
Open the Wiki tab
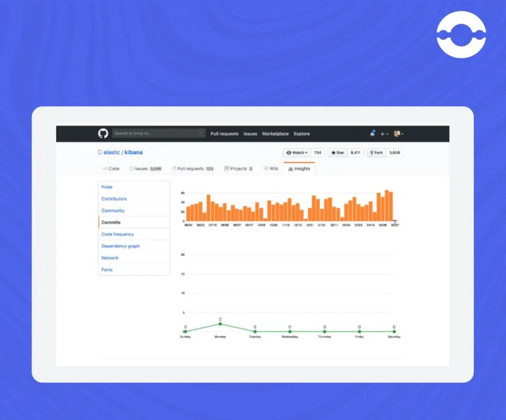271,168
